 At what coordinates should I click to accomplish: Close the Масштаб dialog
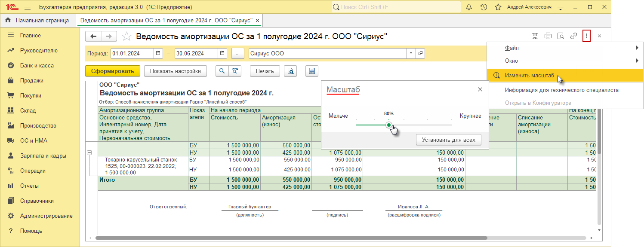(480, 89)
